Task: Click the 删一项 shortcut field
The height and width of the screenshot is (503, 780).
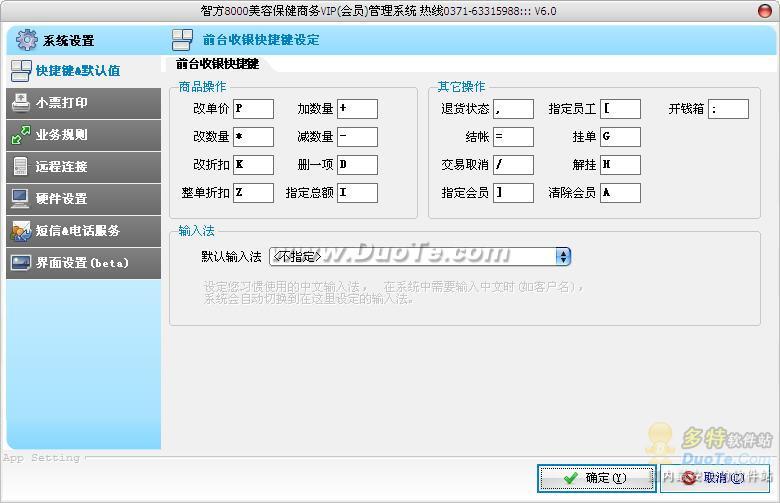Action: click(357, 165)
